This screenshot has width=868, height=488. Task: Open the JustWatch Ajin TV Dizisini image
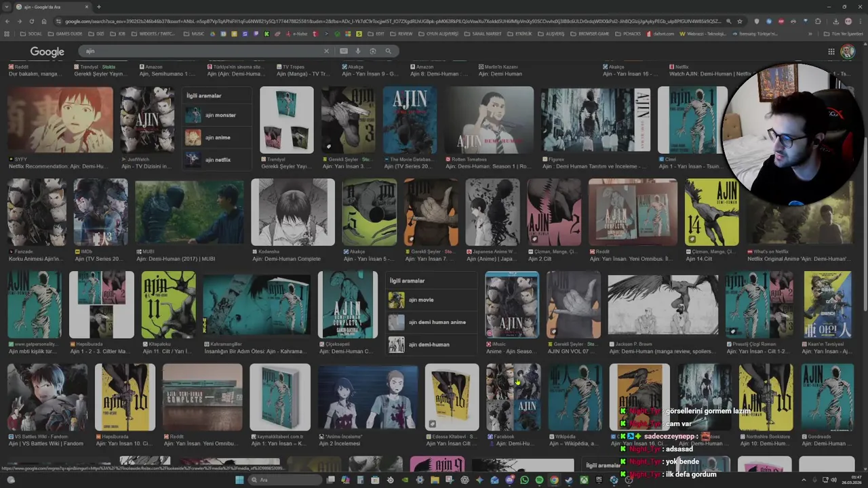tap(147, 120)
